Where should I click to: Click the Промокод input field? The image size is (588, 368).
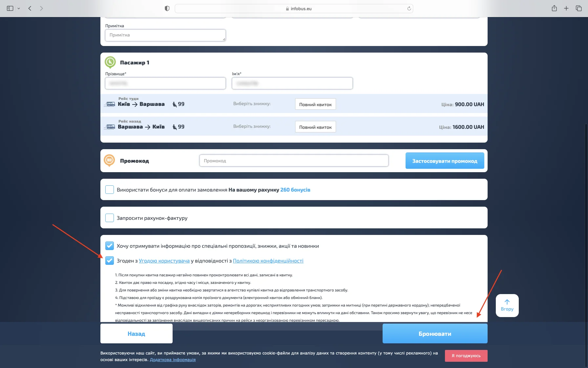[294, 161]
